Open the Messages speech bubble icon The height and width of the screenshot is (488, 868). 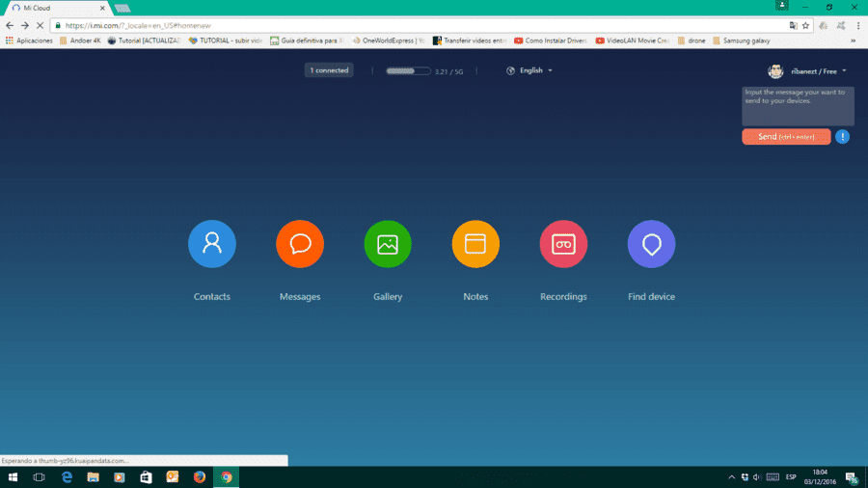tap(300, 244)
